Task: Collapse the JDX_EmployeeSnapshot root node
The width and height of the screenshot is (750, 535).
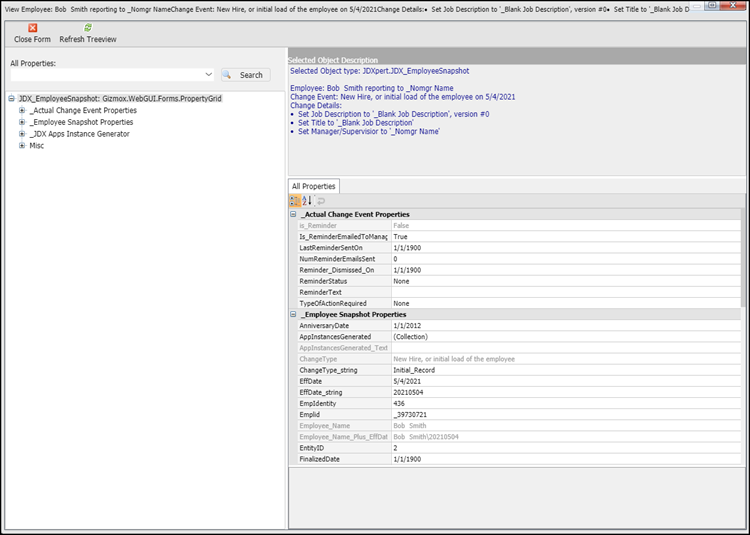Action: pos(10,99)
